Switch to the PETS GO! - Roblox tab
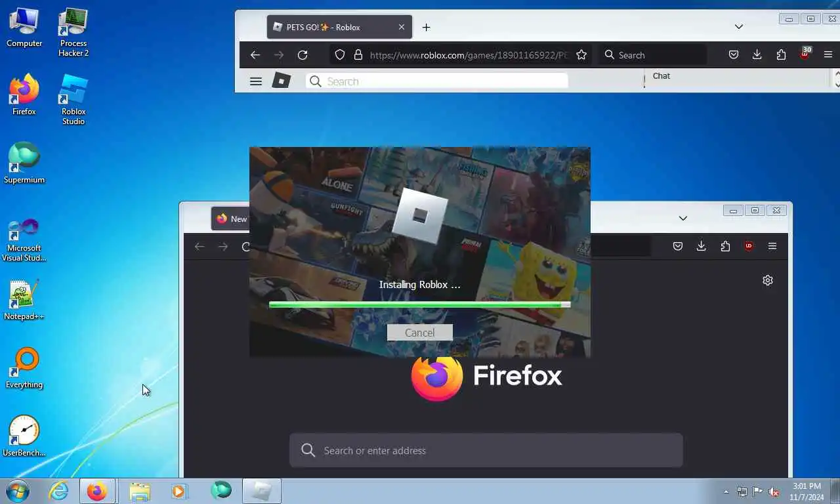Screen dimensions: 840x504 pyautogui.click(x=340, y=27)
